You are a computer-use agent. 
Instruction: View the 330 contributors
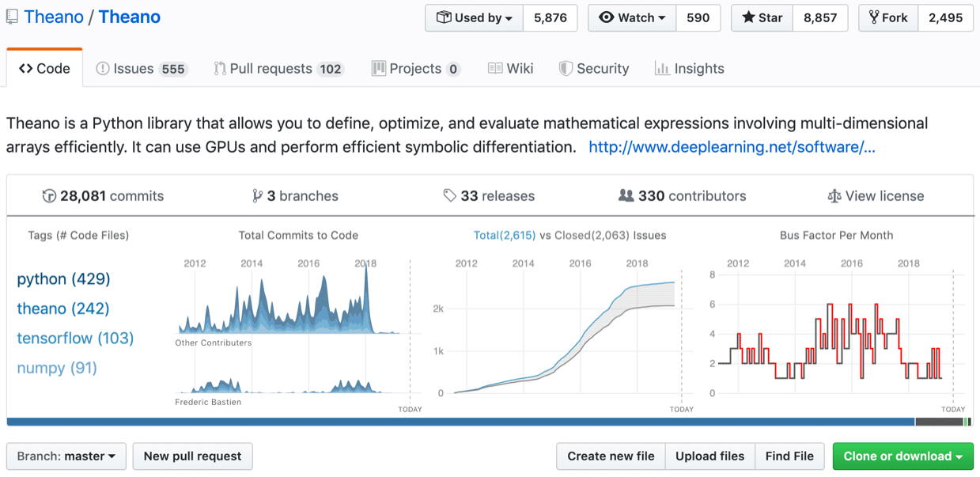coord(682,196)
